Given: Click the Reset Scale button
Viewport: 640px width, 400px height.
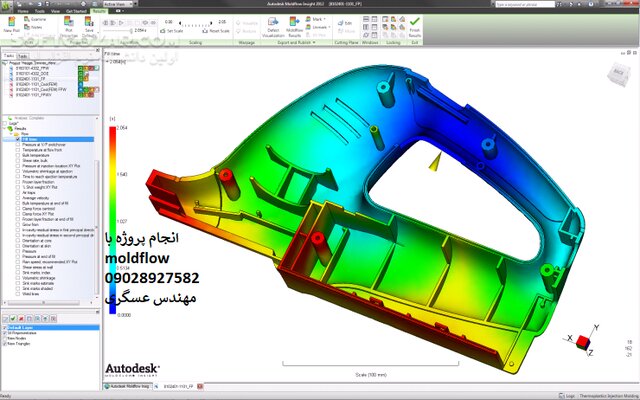Looking at the screenshot, I should (x=216, y=31).
